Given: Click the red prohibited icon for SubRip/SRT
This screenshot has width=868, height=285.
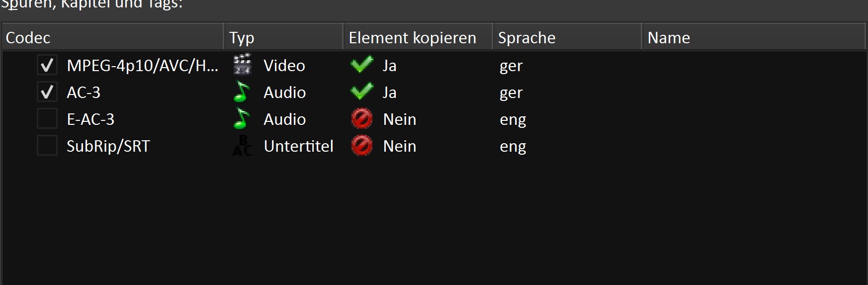Looking at the screenshot, I should pyautogui.click(x=361, y=146).
